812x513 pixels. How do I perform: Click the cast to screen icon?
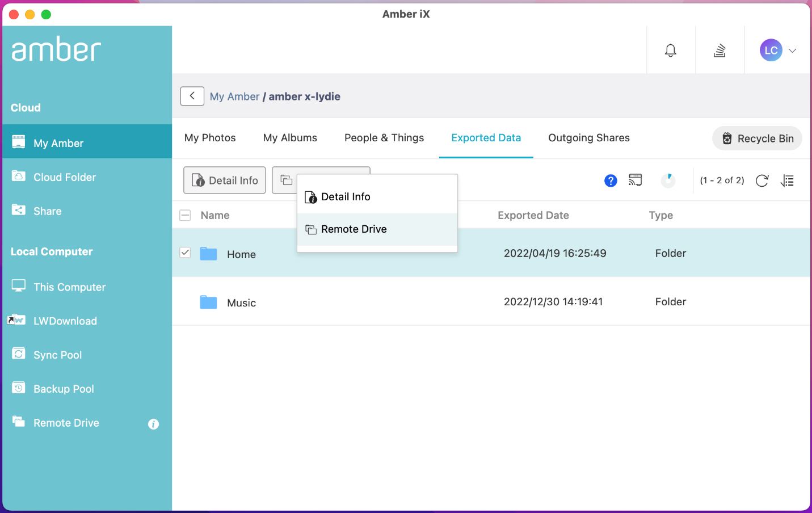(x=636, y=180)
